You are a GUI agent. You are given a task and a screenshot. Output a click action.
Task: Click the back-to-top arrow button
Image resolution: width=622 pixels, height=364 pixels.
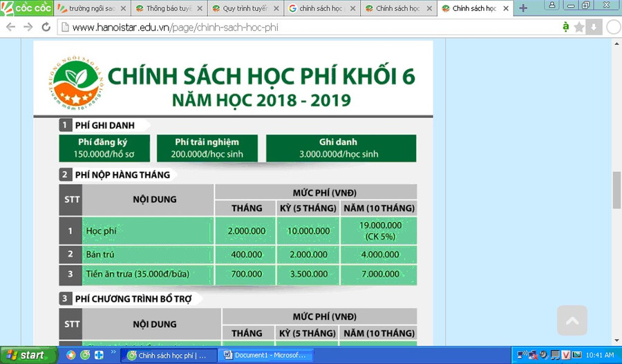pyautogui.click(x=572, y=320)
